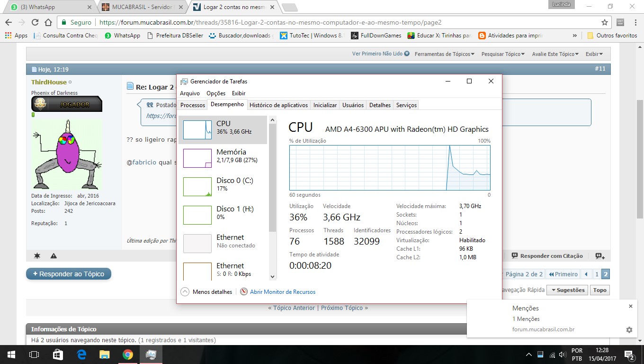Click the Task Manager sidebar scrollbar up arrow
Viewport: 644px width, 364px height.
(x=272, y=119)
